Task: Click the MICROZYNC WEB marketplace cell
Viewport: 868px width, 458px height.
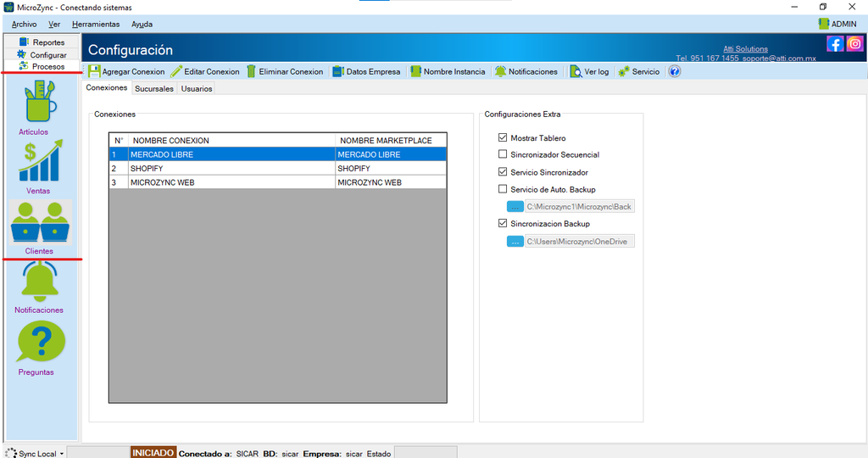Action: click(x=391, y=182)
